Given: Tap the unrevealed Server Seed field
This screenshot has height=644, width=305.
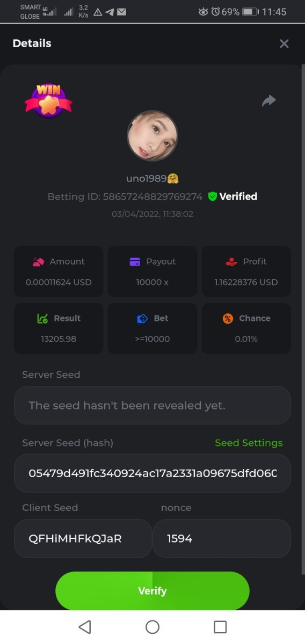Looking at the screenshot, I should pos(152,405).
